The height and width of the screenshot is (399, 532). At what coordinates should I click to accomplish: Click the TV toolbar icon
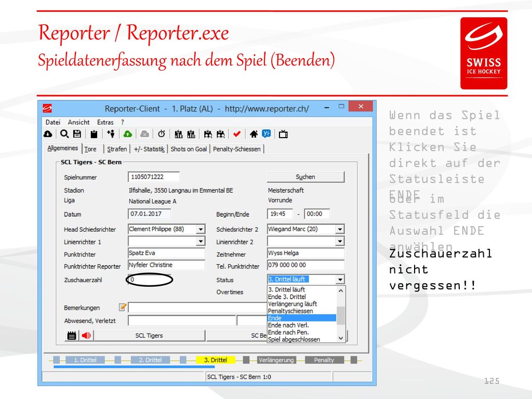click(x=283, y=135)
